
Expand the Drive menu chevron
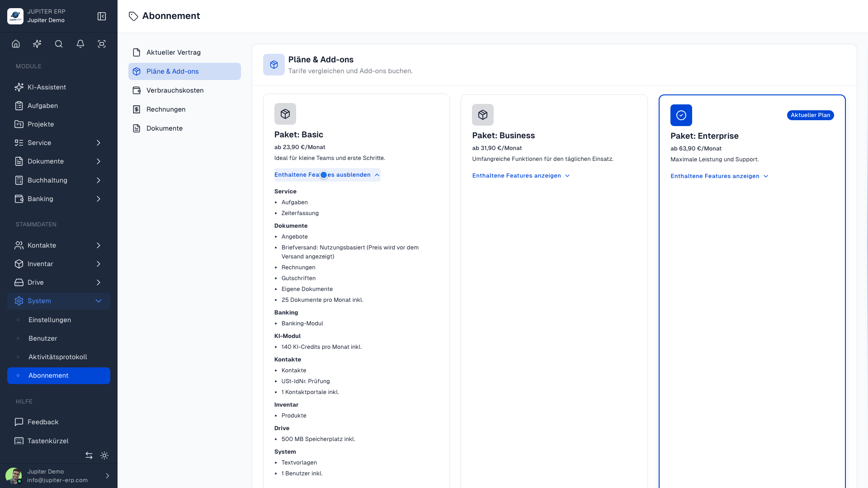(x=99, y=282)
